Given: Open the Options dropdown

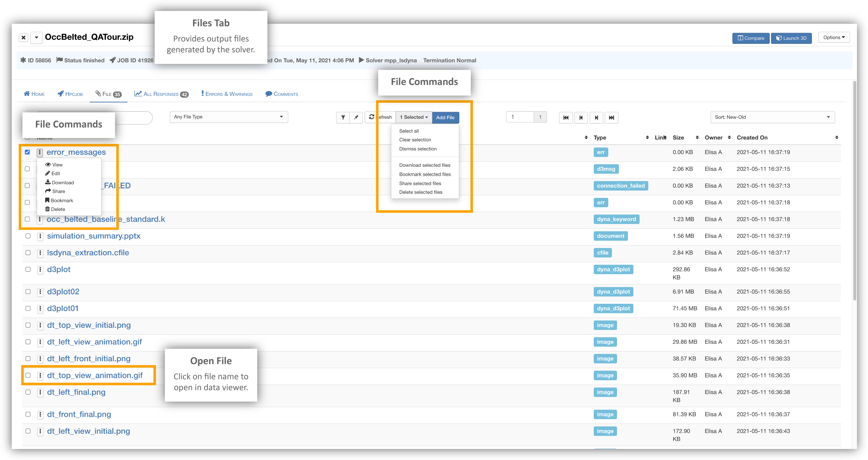Looking at the screenshot, I should coord(834,37).
